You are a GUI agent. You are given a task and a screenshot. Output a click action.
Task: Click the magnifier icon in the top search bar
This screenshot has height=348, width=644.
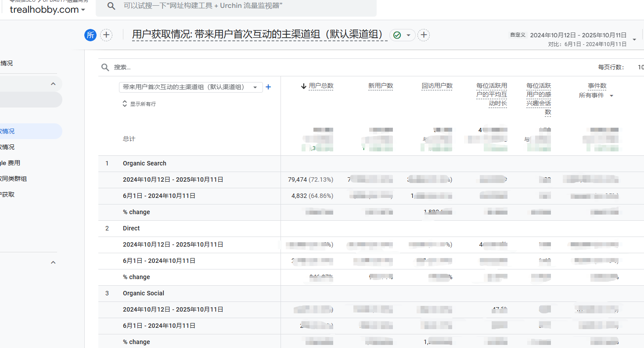tap(112, 6)
